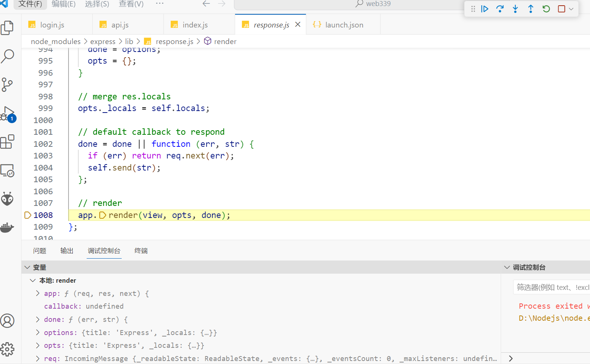Open the Source Control view
Viewport: 590px width, 364px height.
click(7, 85)
